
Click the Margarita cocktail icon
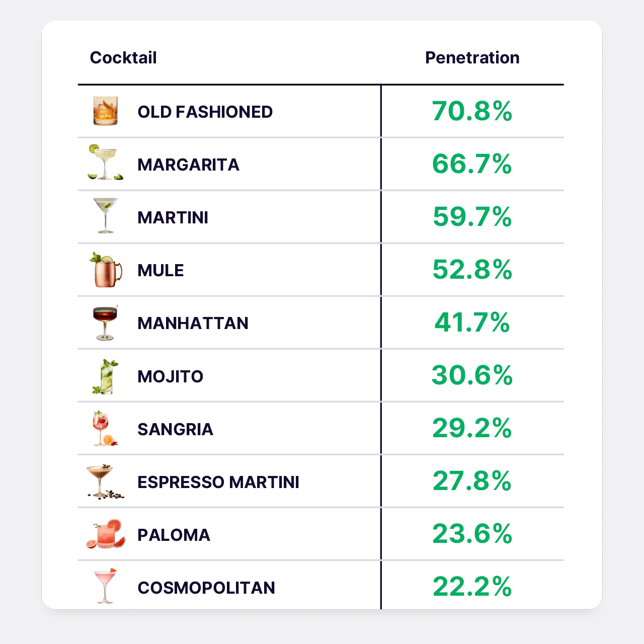[105, 163]
